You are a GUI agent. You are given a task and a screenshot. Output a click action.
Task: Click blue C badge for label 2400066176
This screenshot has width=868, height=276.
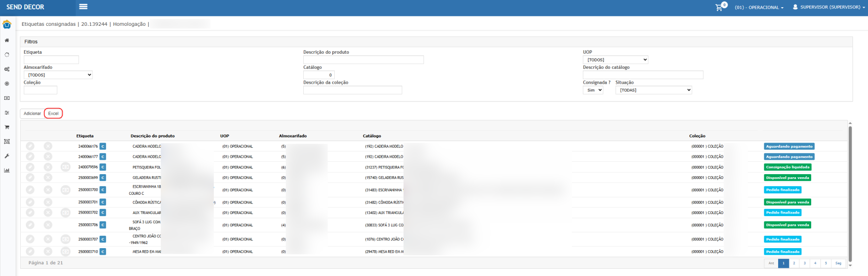pyautogui.click(x=103, y=146)
